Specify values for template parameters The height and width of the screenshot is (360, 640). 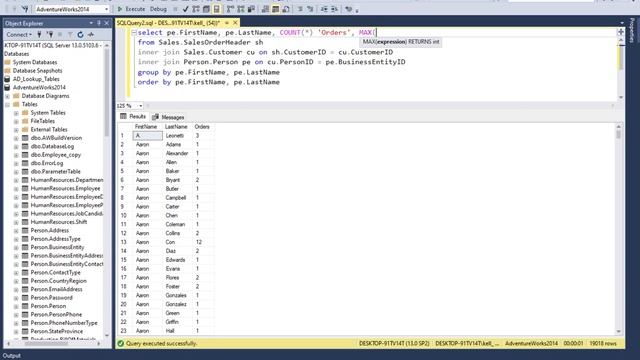coord(349,9)
